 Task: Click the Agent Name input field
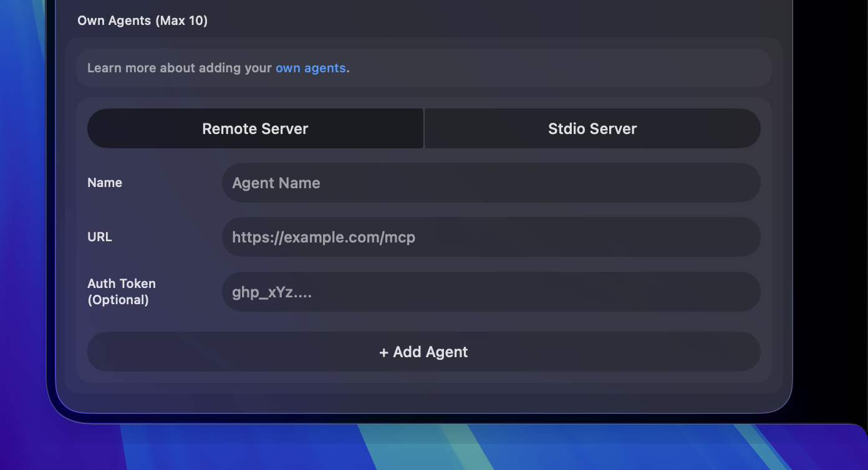pos(491,182)
